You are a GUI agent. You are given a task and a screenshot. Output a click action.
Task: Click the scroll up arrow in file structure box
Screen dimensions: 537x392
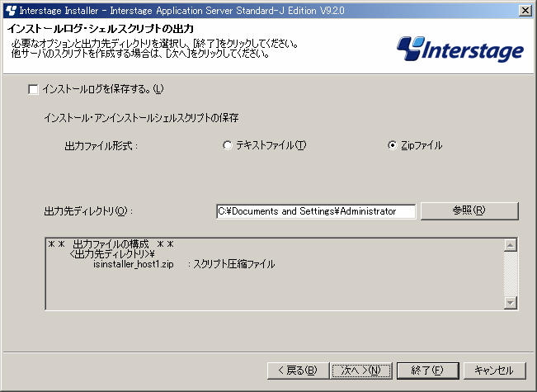tap(511, 245)
